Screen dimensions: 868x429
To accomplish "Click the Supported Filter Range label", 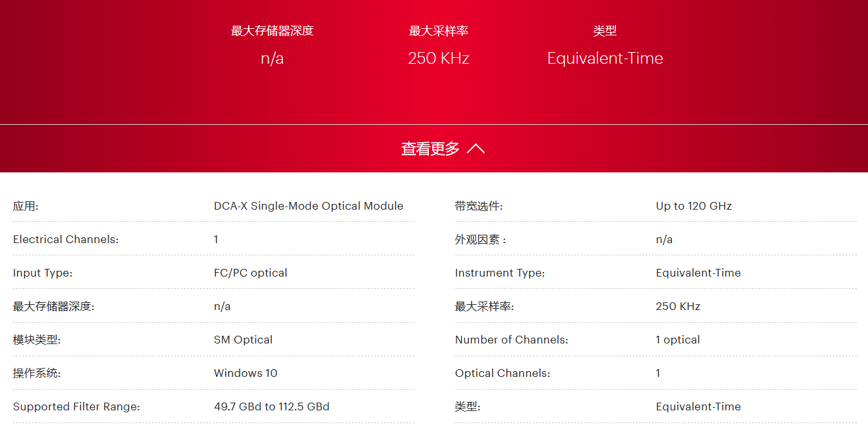I will 77,407.
